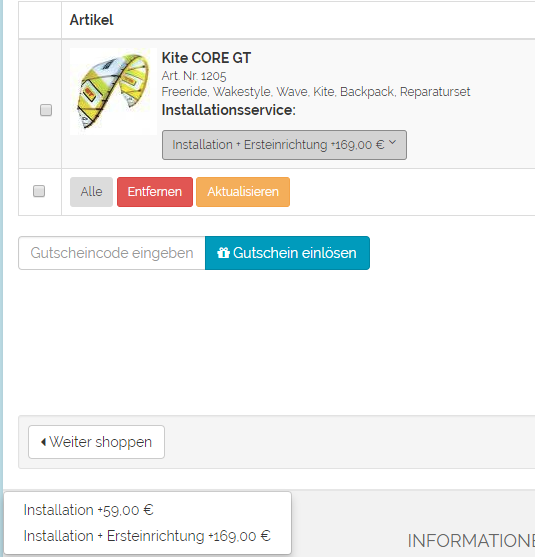Focus the Gutscheincode eingeben field
Screen dimensions: 535x557
pos(112,253)
